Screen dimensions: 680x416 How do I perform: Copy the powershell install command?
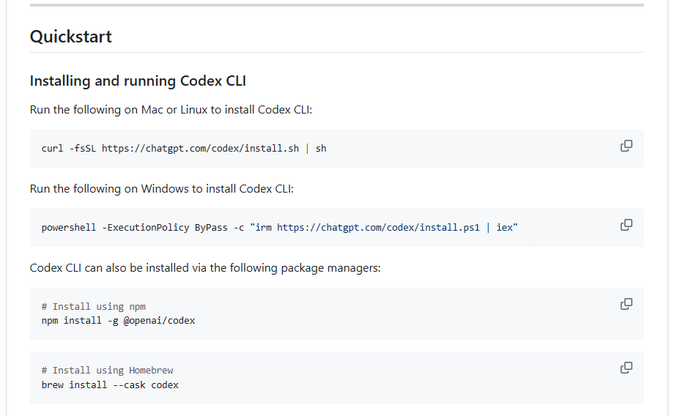click(x=626, y=225)
